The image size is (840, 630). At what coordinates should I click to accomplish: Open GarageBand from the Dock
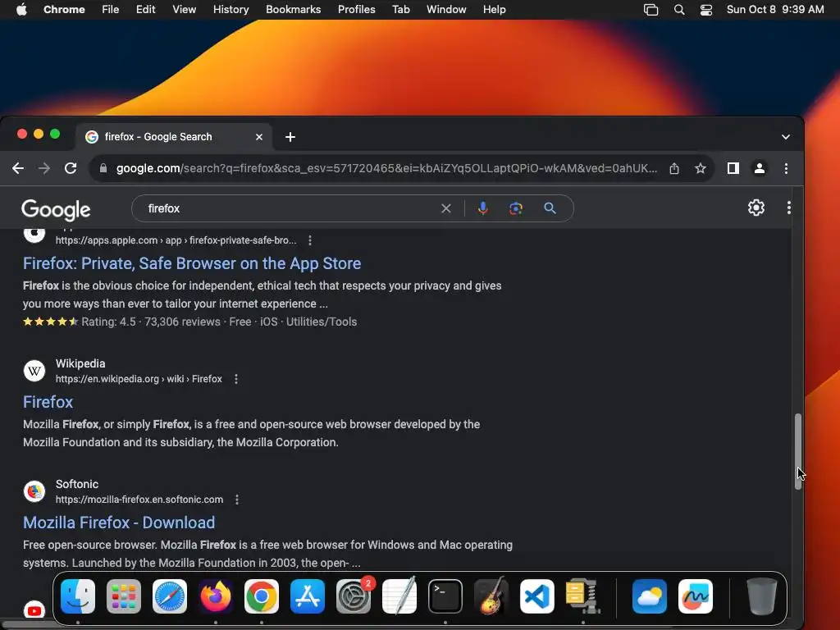[491, 596]
